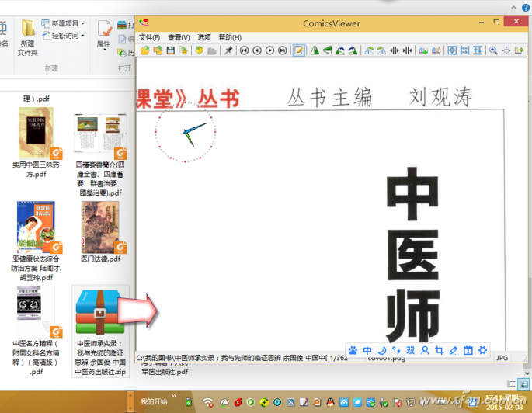The width and height of the screenshot is (532, 413).
Task: Click the green shield security tray icon
Action: [250, 402]
